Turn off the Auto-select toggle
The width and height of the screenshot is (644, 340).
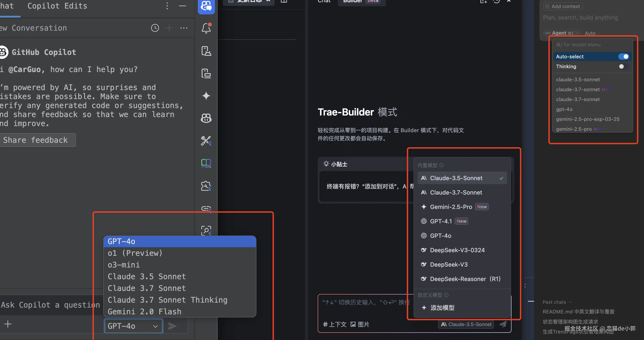[623, 57]
